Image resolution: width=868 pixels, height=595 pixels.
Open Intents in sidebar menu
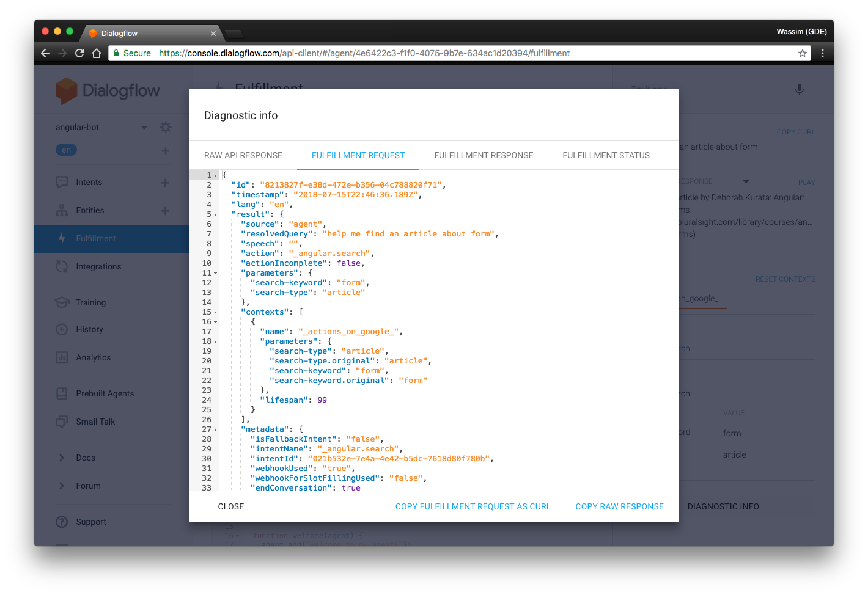[89, 182]
